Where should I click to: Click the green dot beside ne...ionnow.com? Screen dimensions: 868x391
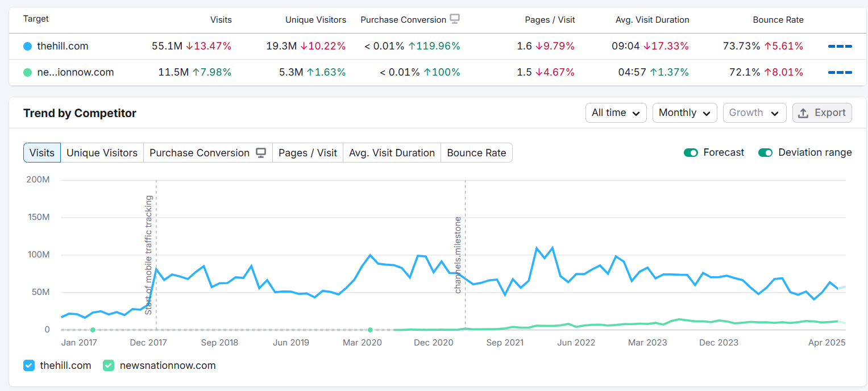click(28, 72)
